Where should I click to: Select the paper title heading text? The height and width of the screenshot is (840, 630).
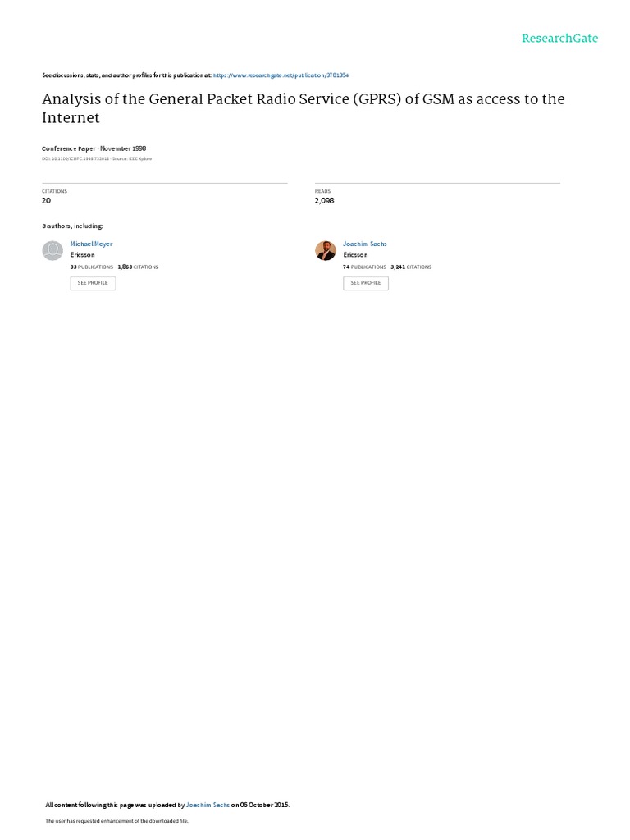[x=304, y=108]
